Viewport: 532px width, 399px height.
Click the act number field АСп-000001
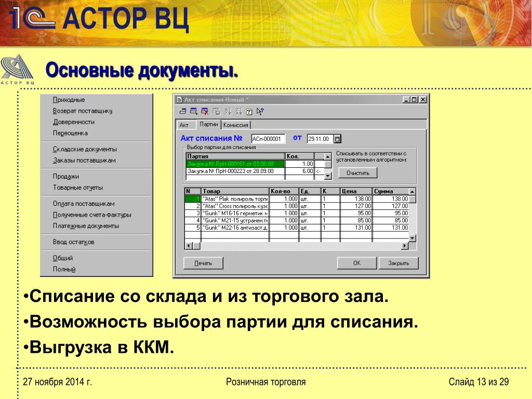[268, 139]
